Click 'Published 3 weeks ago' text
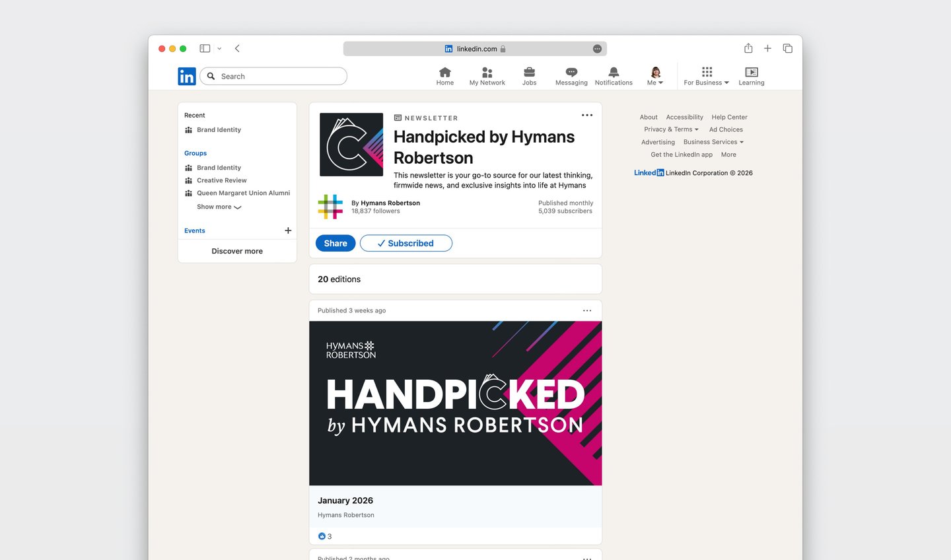This screenshot has height=560, width=951. coord(351,310)
